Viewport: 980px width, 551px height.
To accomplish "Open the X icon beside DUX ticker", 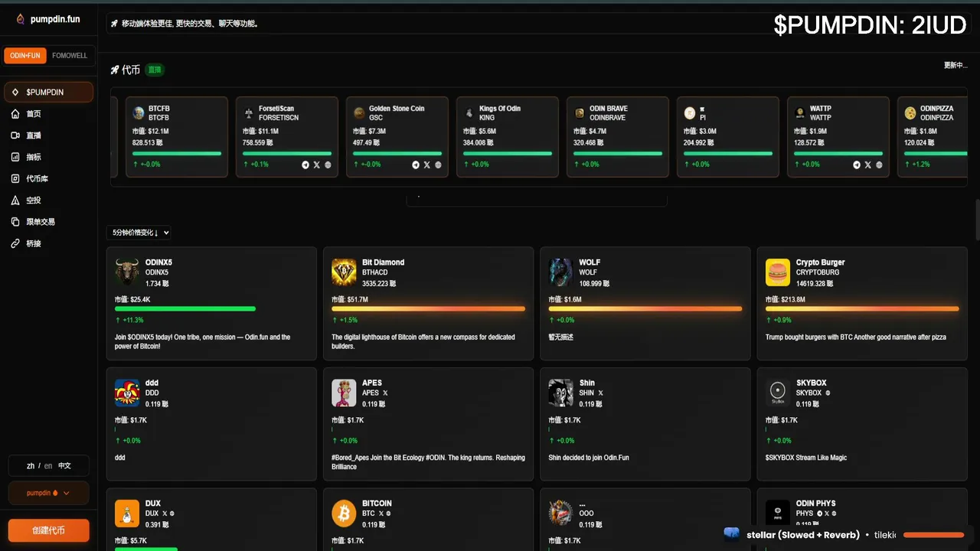I will tap(165, 514).
